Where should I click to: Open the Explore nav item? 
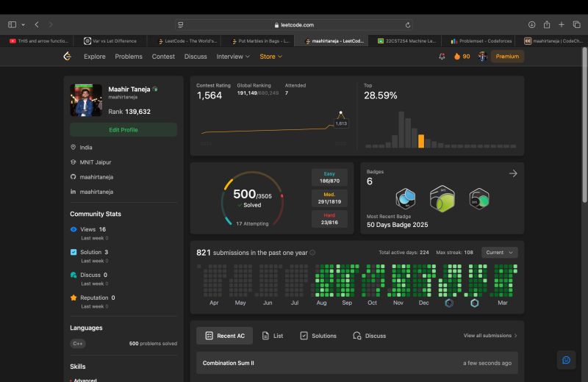point(95,57)
